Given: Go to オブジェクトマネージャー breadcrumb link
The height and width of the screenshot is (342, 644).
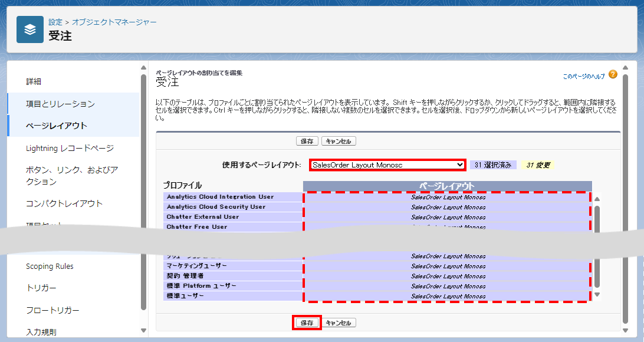Looking at the screenshot, I should (114, 22).
